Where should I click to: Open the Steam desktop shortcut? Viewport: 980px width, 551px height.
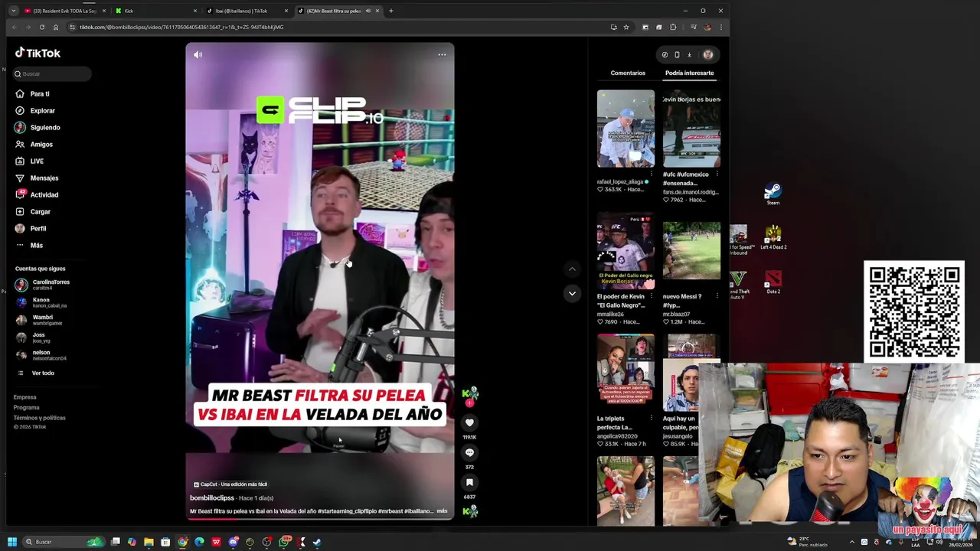click(773, 194)
